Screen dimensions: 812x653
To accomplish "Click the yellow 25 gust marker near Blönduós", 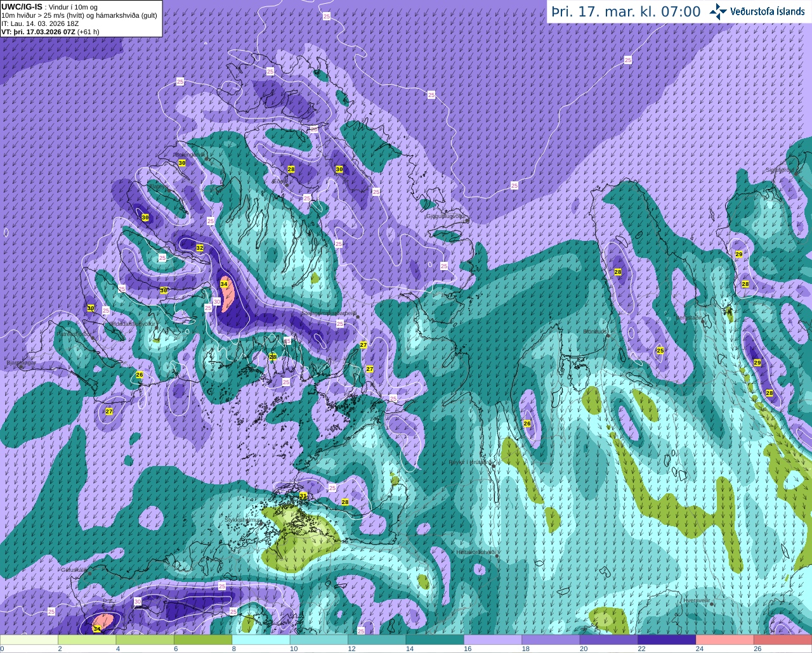I will click(660, 351).
